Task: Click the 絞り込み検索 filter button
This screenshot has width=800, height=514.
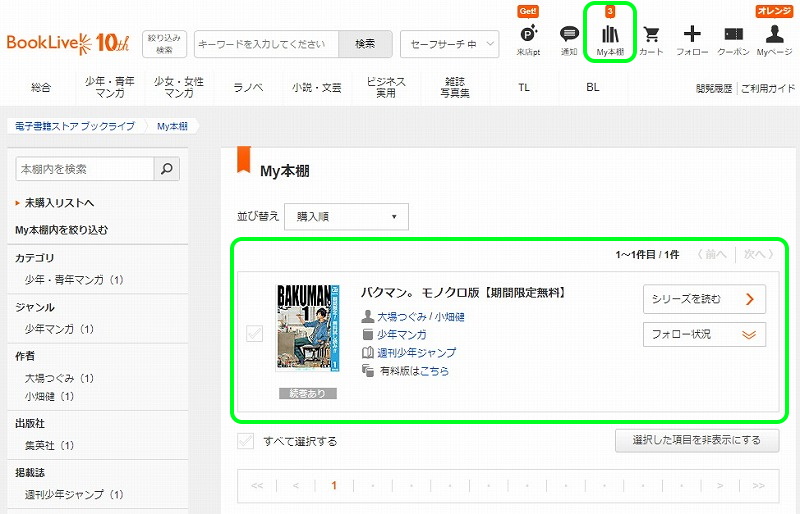Action: point(164,44)
